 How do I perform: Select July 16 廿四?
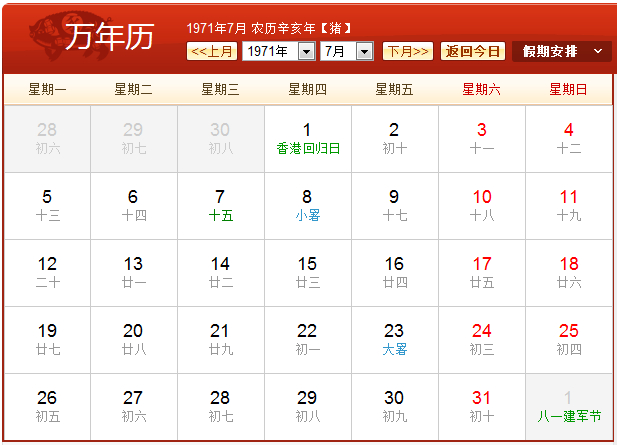click(x=395, y=273)
